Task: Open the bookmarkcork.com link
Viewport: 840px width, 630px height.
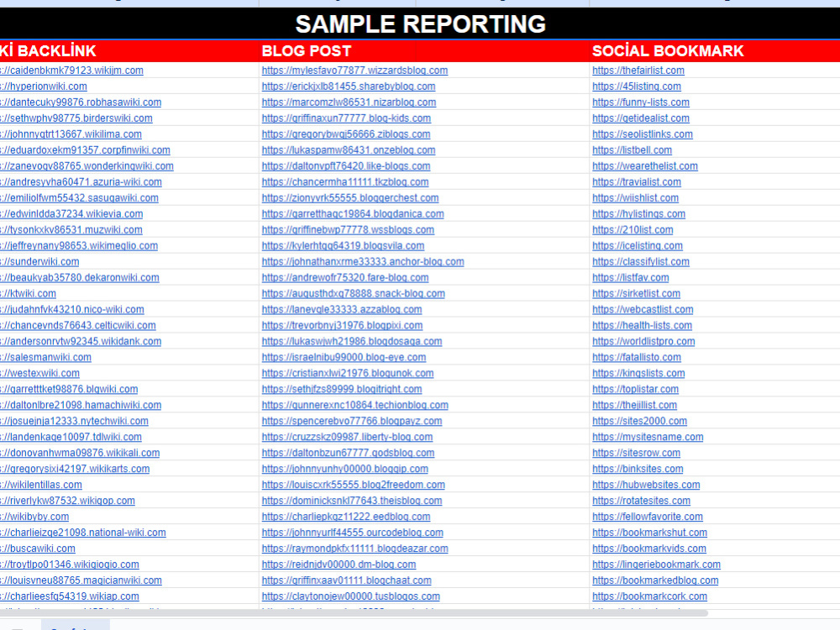Action: [x=650, y=596]
